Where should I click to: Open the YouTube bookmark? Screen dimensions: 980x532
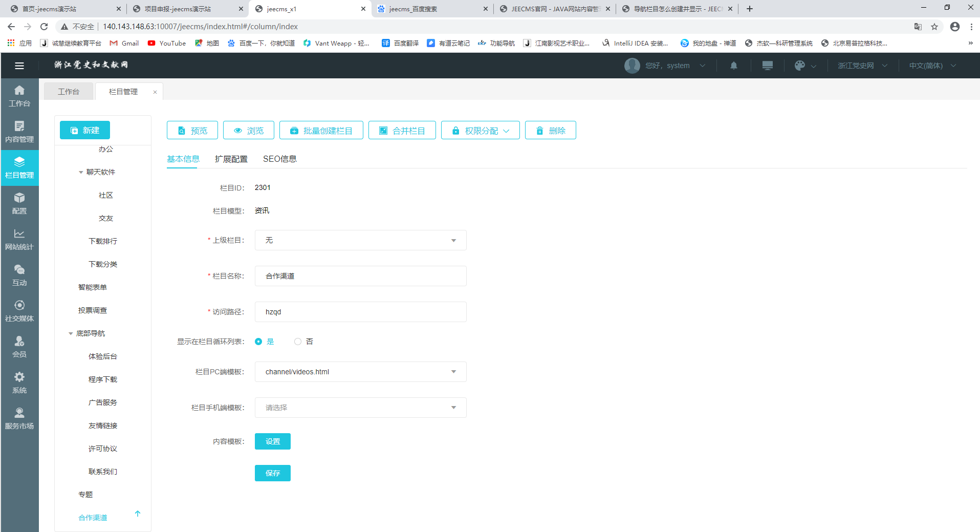click(x=167, y=43)
